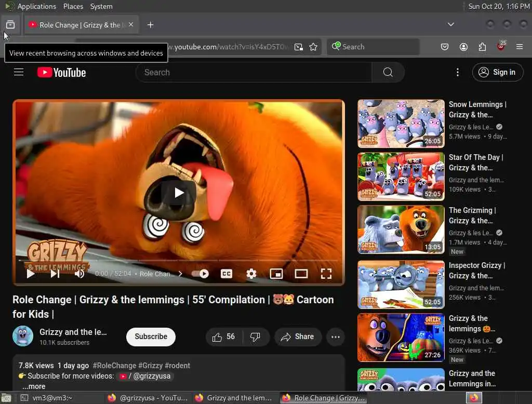
Task: Mute the video volume speaker icon
Action: (x=79, y=274)
